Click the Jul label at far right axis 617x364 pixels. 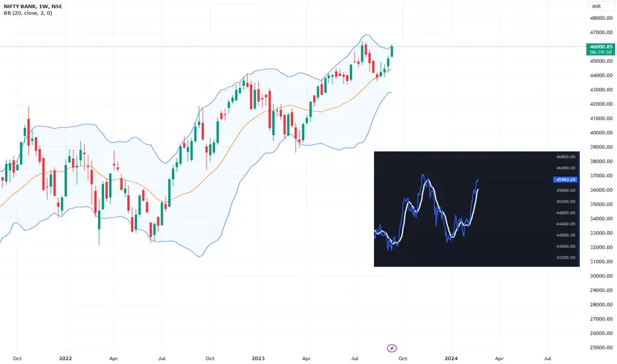click(547, 359)
